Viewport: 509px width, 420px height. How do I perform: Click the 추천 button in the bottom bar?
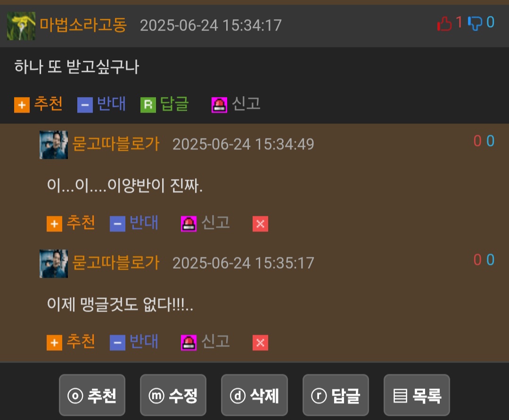[92, 395]
